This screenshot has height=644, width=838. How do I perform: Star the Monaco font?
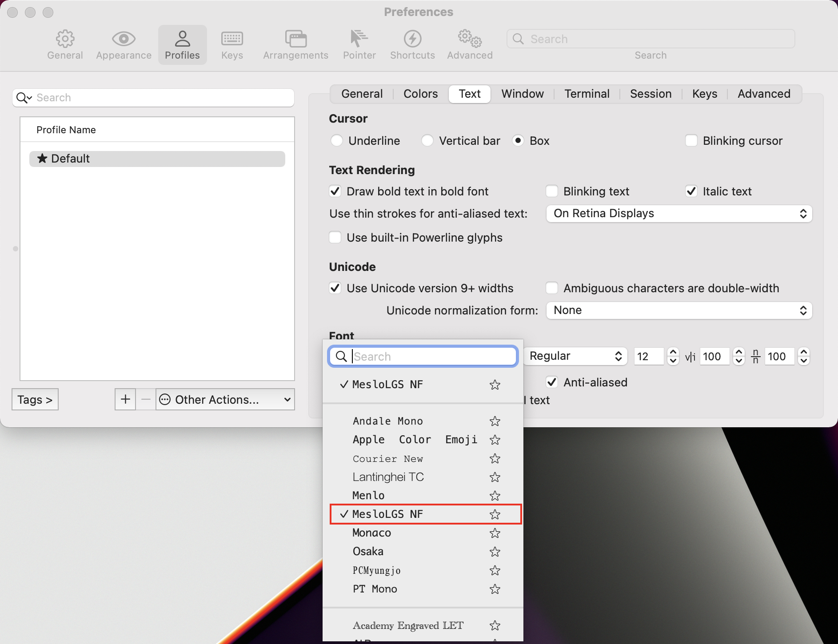(495, 533)
